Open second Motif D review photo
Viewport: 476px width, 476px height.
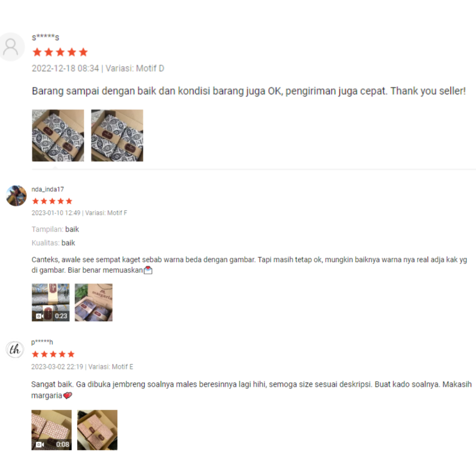coord(117,135)
